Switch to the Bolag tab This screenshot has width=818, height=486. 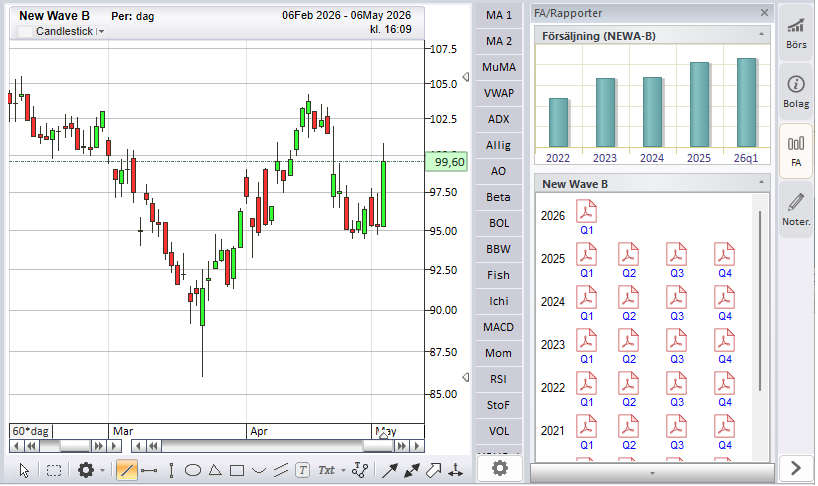(x=796, y=92)
